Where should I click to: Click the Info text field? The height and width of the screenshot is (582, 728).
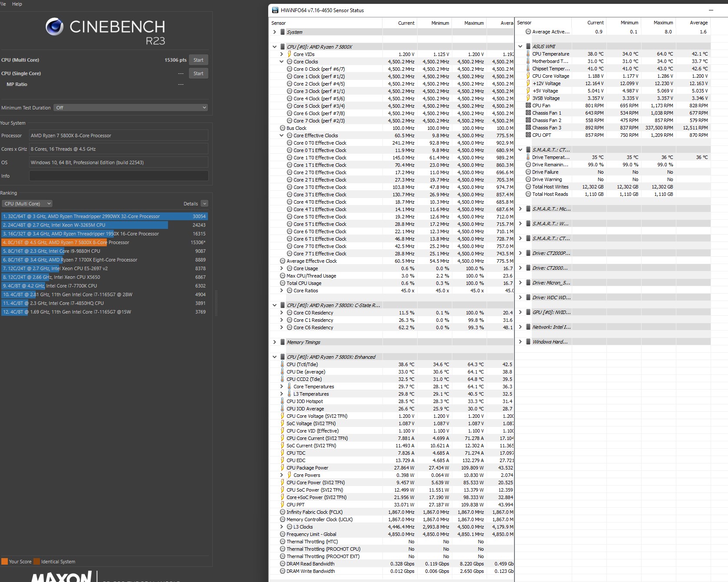tap(119, 176)
